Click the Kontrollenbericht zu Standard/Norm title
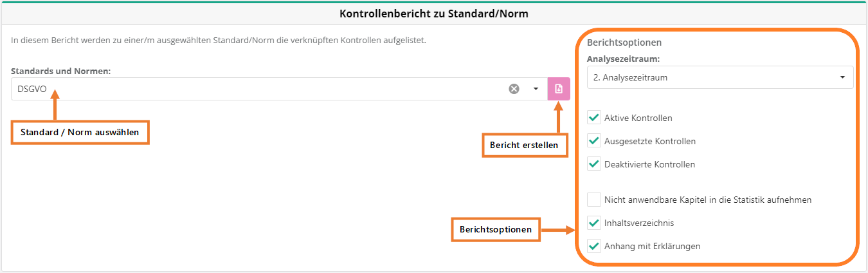This screenshot has width=868, height=273. tap(434, 13)
